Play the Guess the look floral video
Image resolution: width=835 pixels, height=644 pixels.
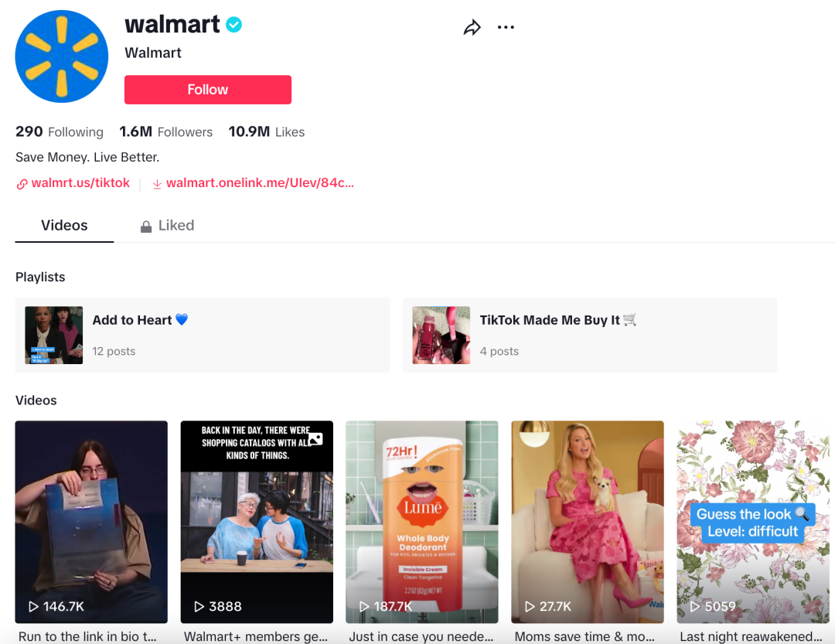pos(753,522)
